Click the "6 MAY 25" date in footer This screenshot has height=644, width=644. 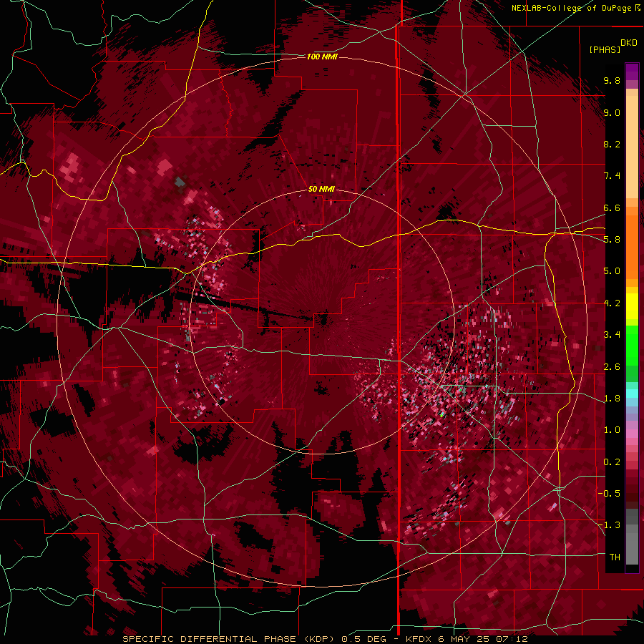pyautogui.click(x=464, y=639)
